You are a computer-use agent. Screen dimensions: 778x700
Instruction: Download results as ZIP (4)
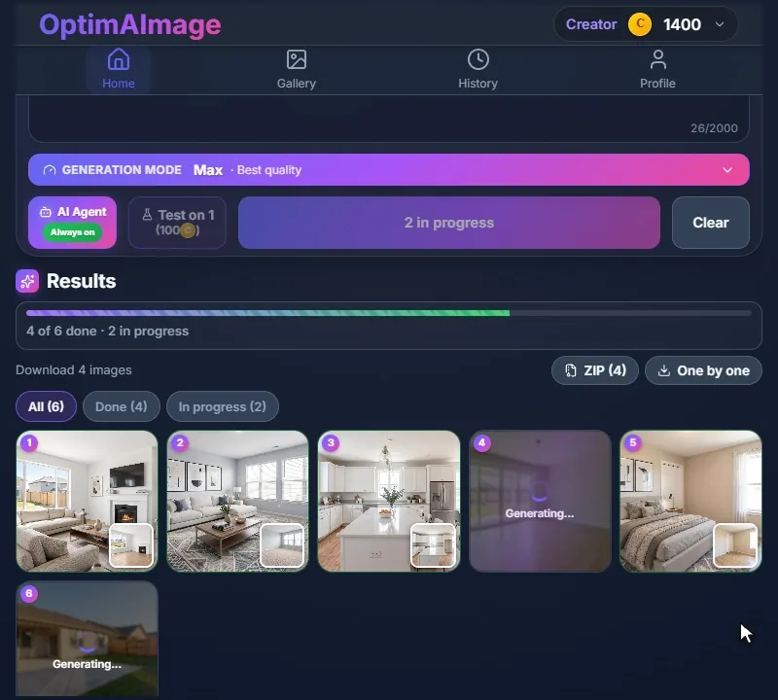[595, 370]
